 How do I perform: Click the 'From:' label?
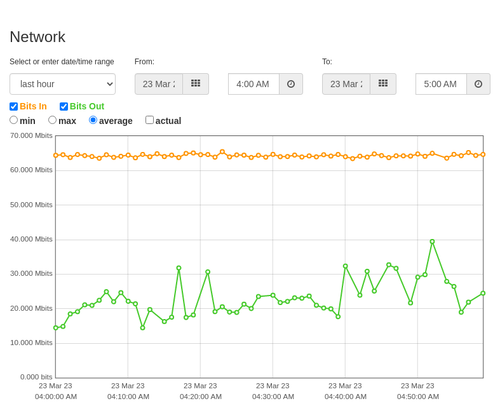(144, 62)
